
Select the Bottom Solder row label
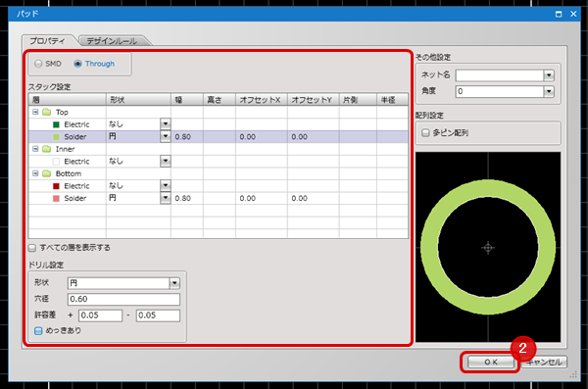75,199
